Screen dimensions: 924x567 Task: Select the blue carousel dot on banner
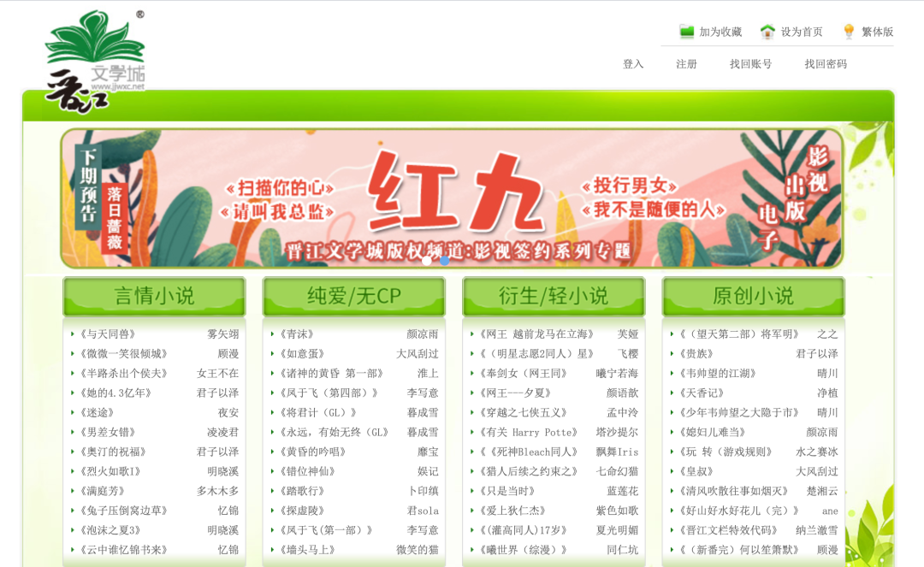point(444,260)
